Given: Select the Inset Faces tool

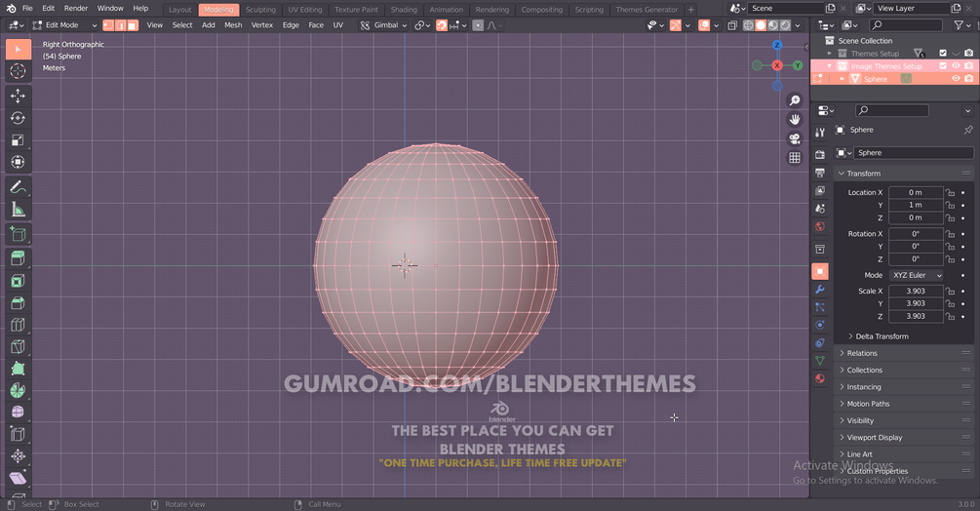Looking at the screenshot, I should (19, 281).
